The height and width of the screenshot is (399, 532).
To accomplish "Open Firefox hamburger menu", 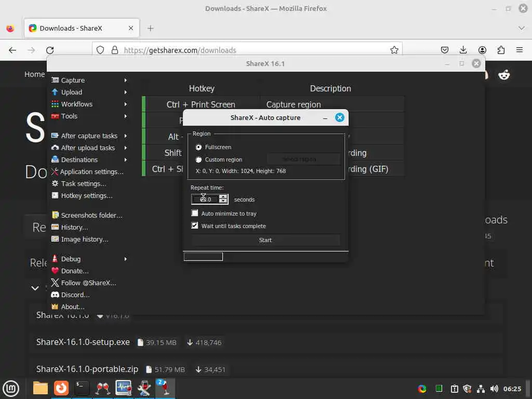I will [520, 50].
